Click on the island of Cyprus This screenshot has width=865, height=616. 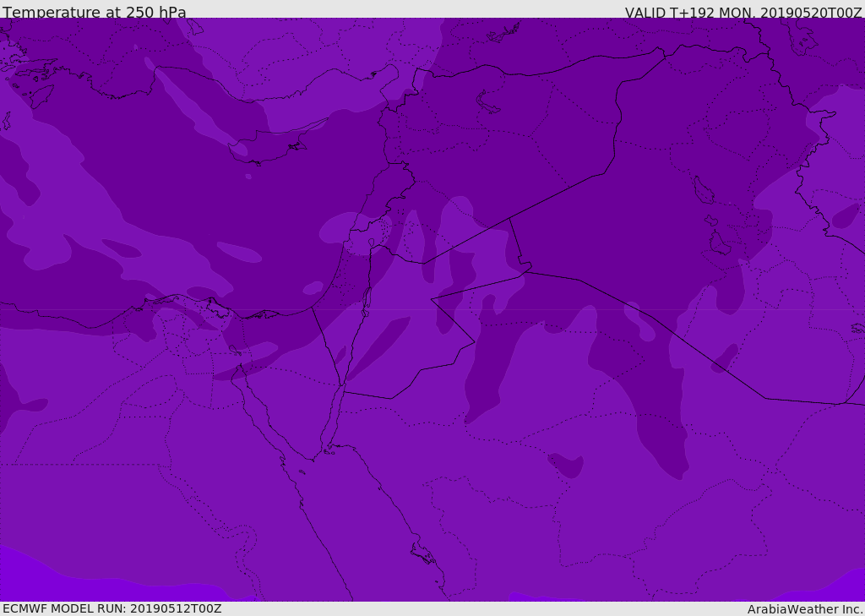click(264, 150)
